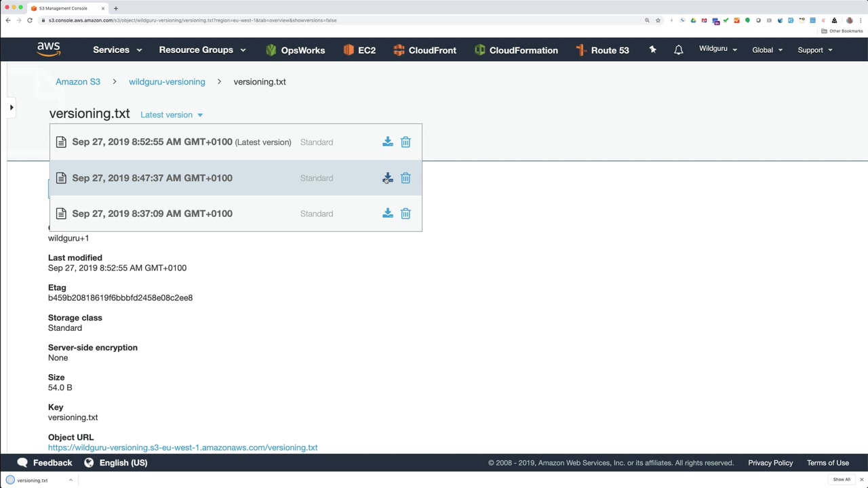This screenshot has height=488, width=868.
Task: Click the pin shortcuts icon in AWS navbar
Action: [652, 49]
